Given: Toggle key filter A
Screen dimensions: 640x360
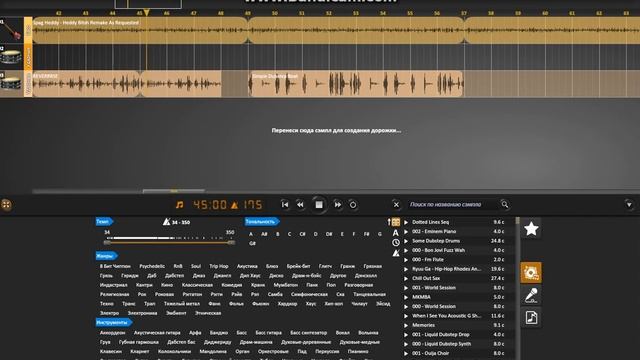Looking at the screenshot, I should [251, 234].
